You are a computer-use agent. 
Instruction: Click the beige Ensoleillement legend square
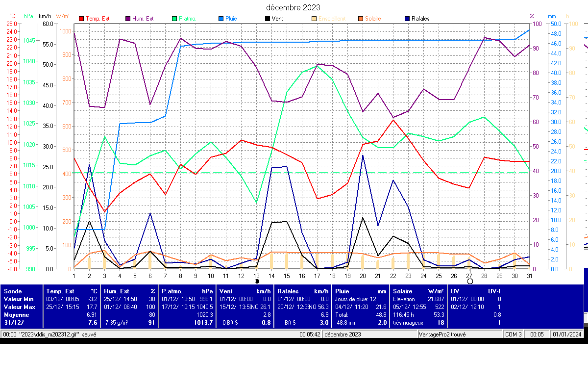[314, 19]
